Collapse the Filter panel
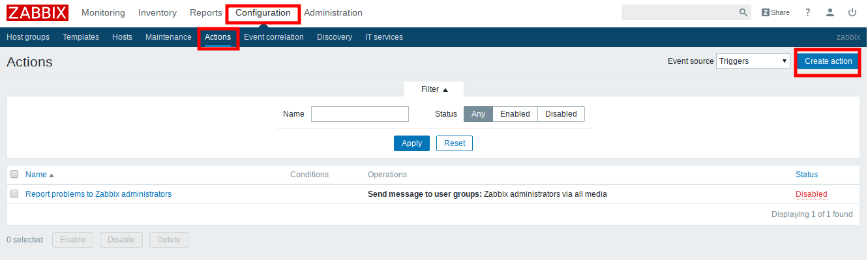Viewport: 868px width, 260px height. click(434, 89)
